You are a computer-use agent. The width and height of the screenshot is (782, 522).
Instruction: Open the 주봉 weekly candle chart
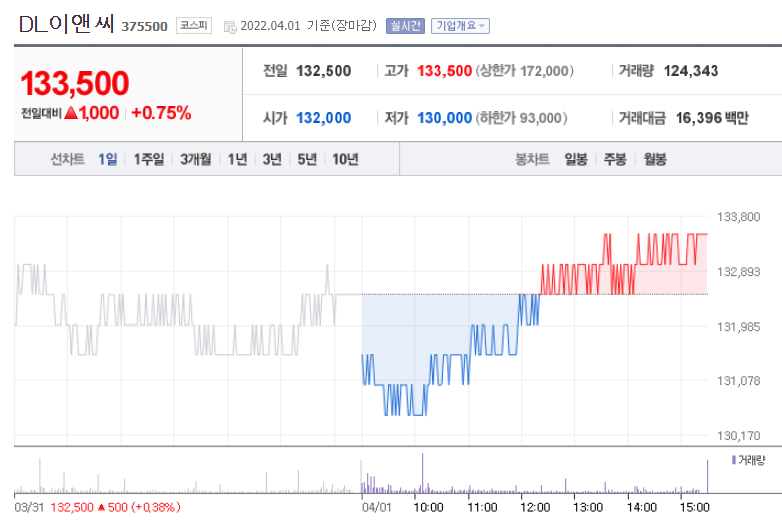tap(615, 160)
